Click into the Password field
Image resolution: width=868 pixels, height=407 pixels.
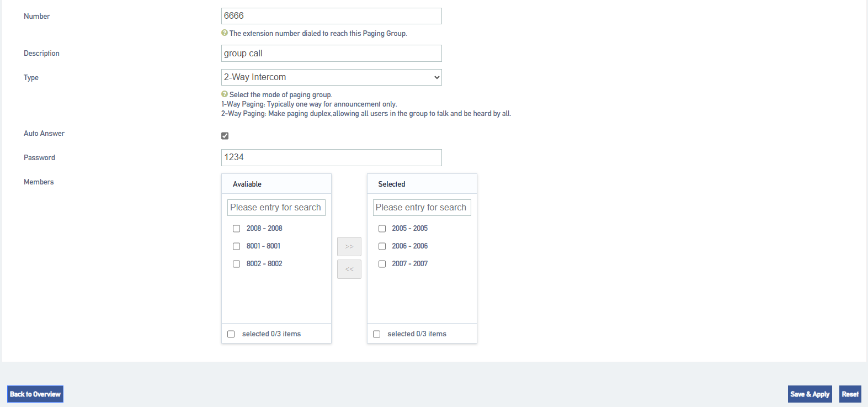332,157
